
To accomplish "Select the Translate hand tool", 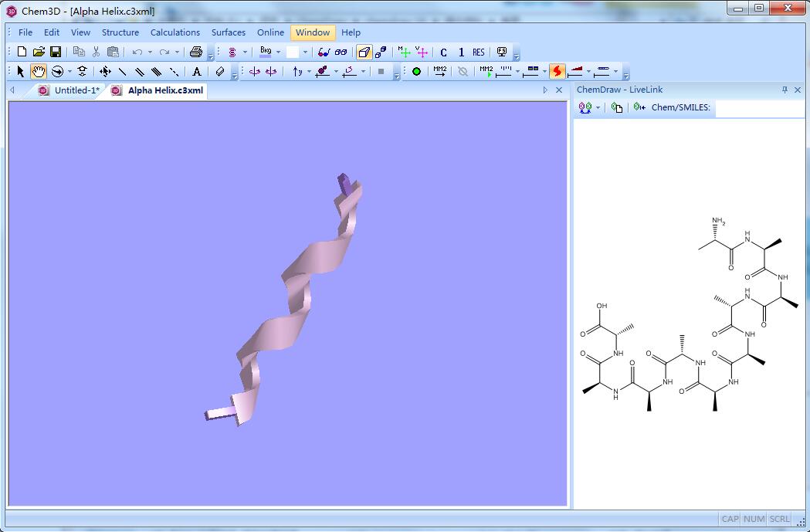I will pyautogui.click(x=39, y=71).
